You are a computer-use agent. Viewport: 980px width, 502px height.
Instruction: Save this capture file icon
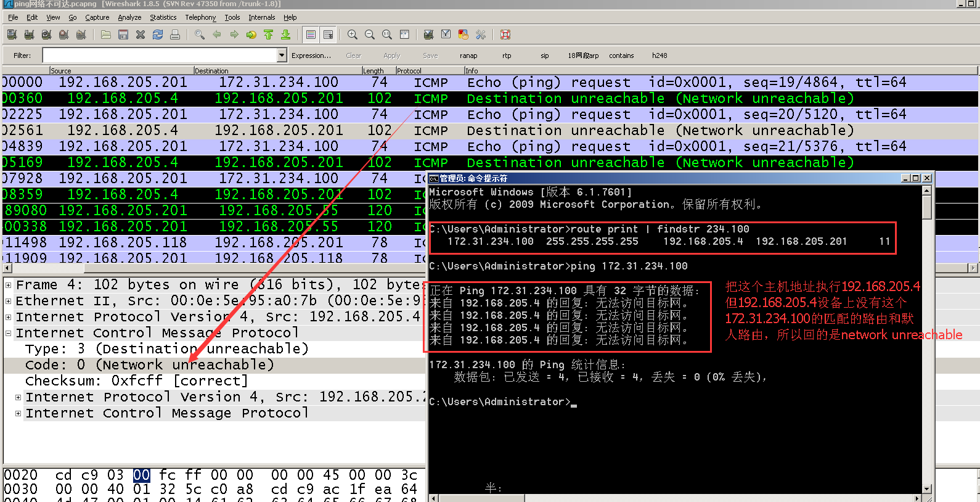click(123, 35)
